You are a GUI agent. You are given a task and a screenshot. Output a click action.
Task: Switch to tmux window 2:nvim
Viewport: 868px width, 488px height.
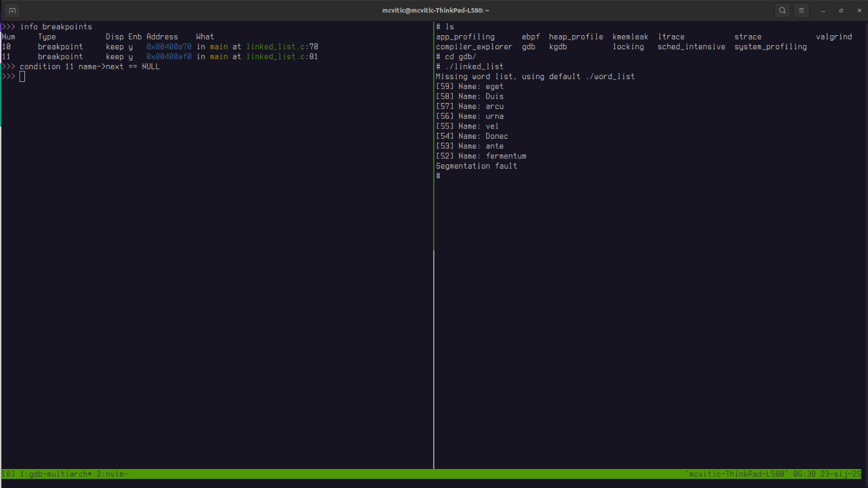coord(112,474)
